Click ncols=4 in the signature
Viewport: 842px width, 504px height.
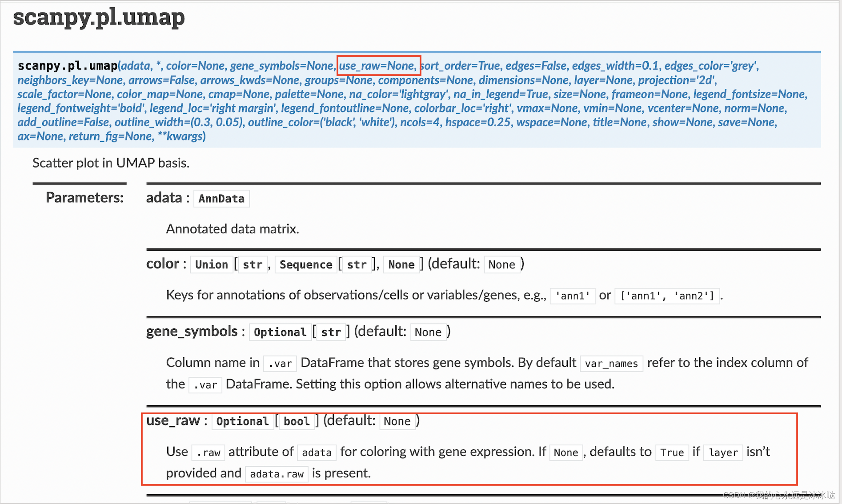point(420,122)
